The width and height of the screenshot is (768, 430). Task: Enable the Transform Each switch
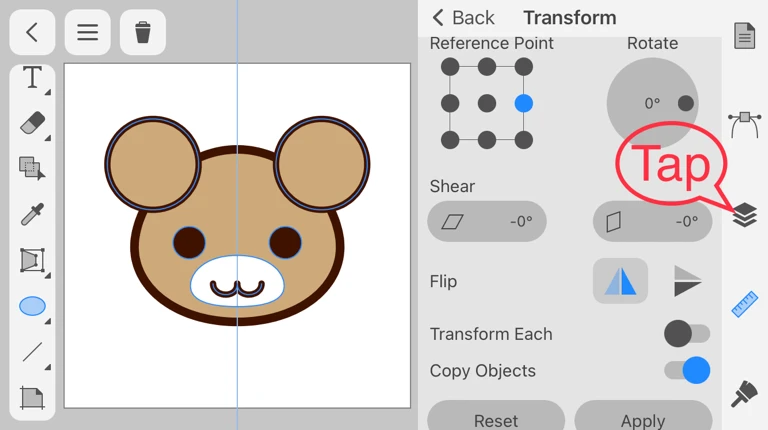pyautogui.click(x=687, y=334)
